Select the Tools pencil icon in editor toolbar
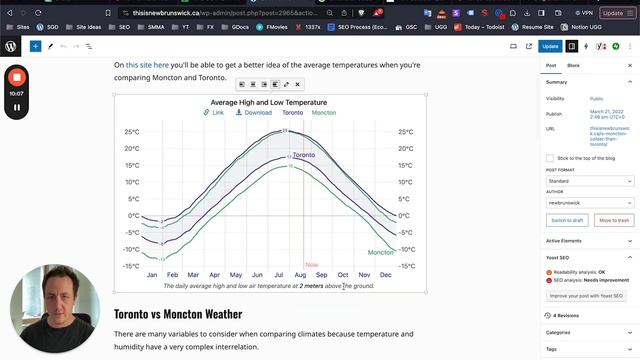640x360 pixels. (x=51, y=47)
